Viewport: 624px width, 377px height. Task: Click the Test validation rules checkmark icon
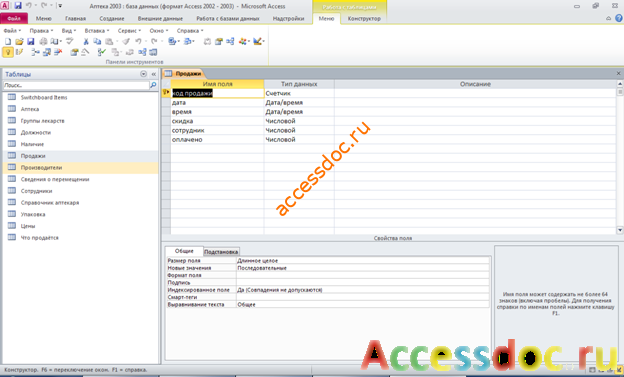pyautogui.click(x=101, y=52)
